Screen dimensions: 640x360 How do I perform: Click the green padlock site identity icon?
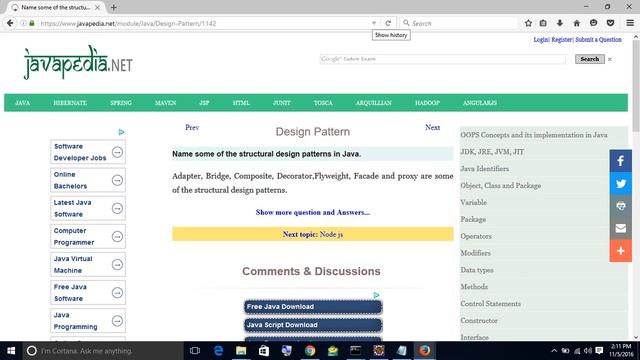tap(32, 23)
